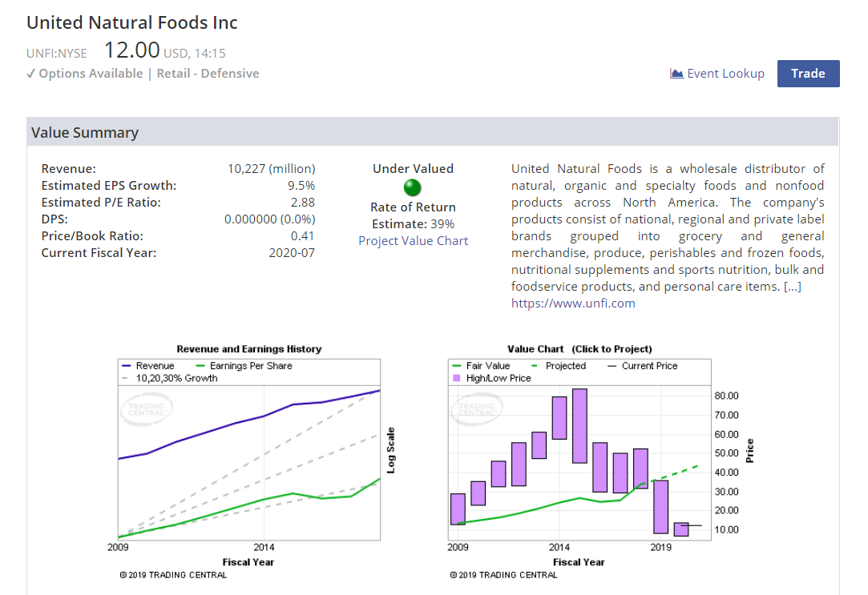The height and width of the screenshot is (595, 868).
Task: Click the checkmark beside Options Available
Action: 30,73
